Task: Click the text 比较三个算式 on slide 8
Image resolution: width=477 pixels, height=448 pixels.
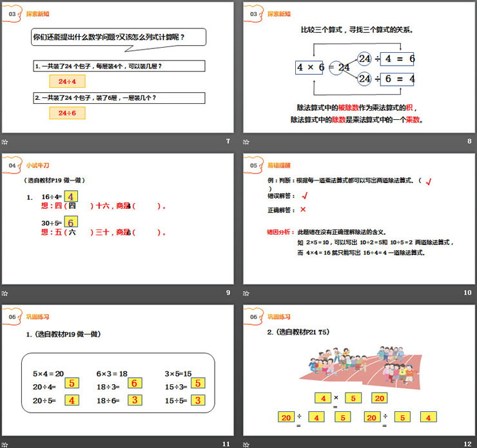Action: (322, 30)
